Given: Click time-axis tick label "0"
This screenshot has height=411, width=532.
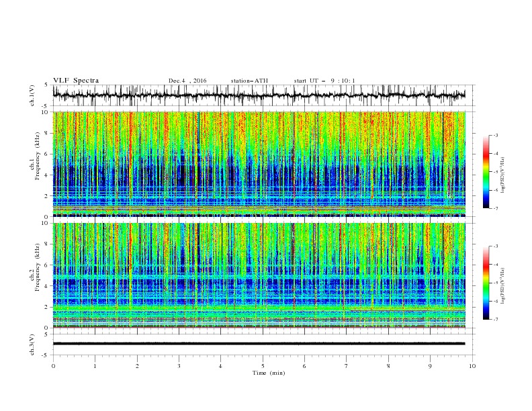Looking at the screenshot, I should pyautogui.click(x=53, y=366).
